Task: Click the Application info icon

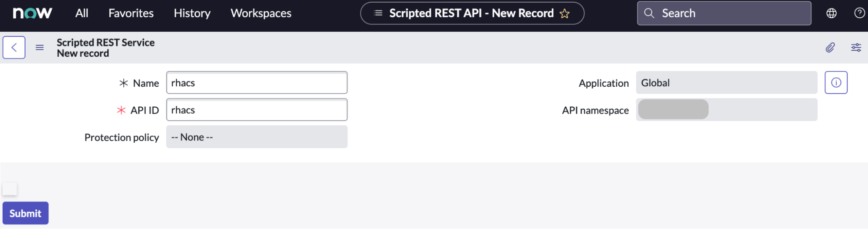Action: (x=836, y=82)
